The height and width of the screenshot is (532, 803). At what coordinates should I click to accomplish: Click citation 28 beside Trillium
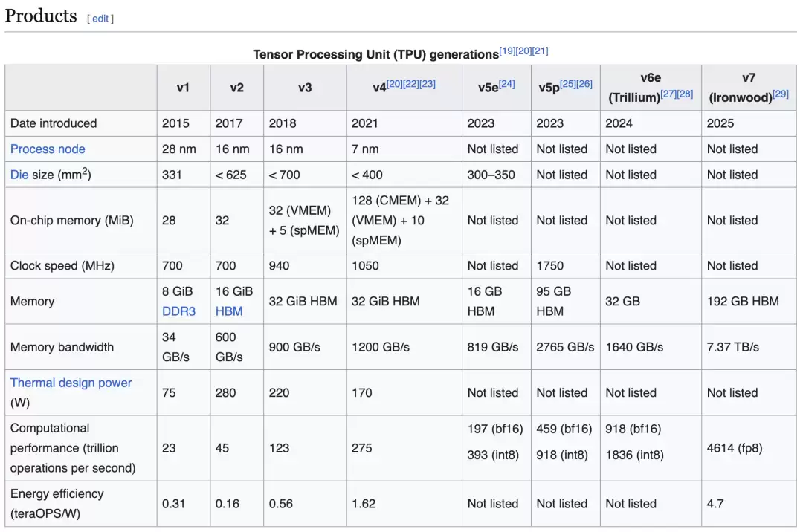(685, 94)
